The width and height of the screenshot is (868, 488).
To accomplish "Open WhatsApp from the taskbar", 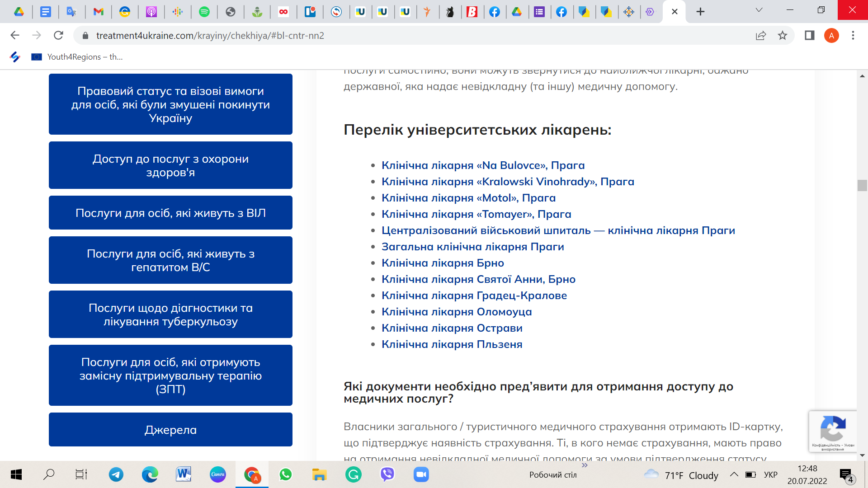I will click(286, 474).
